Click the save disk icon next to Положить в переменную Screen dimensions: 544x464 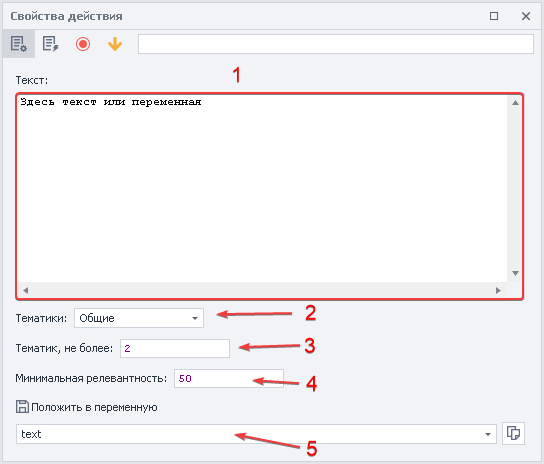click(x=22, y=407)
